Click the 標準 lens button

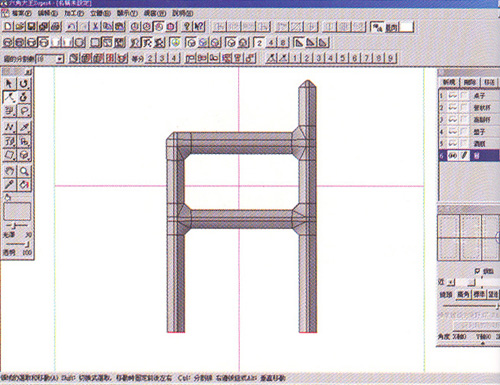479,294
